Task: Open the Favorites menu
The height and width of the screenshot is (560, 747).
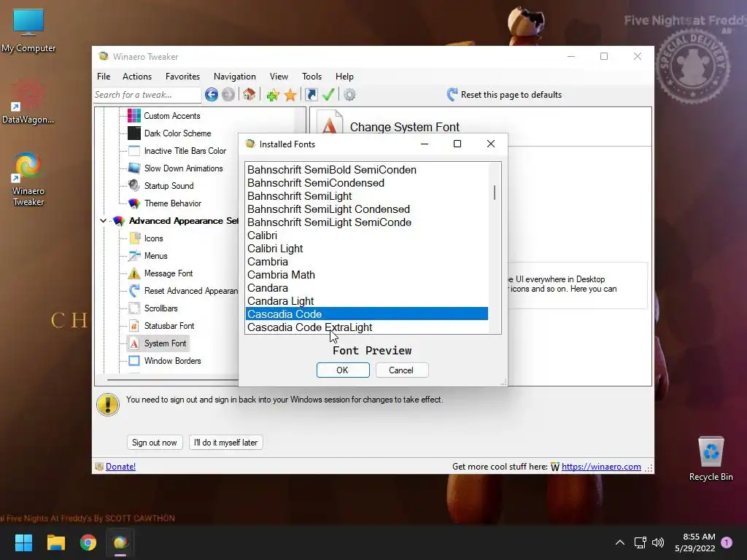Action: point(182,77)
